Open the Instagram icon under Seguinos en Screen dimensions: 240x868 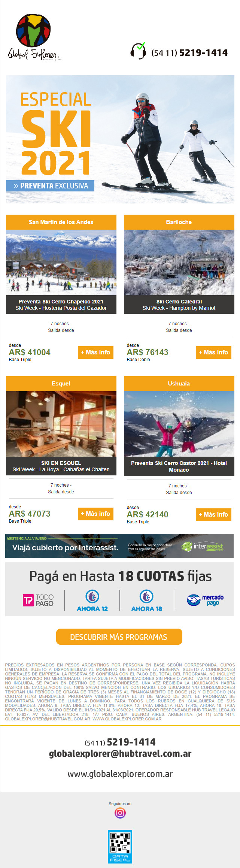click(120, 813)
